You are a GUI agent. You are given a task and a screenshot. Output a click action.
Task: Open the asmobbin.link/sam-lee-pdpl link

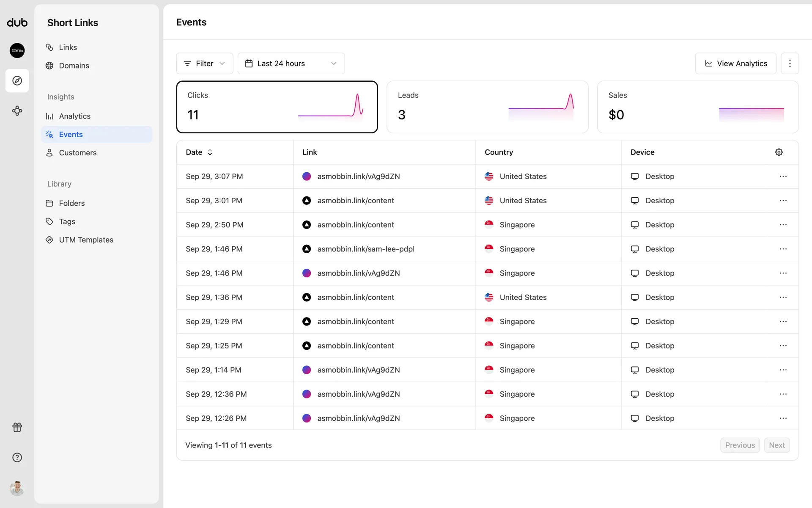click(365, 249)
